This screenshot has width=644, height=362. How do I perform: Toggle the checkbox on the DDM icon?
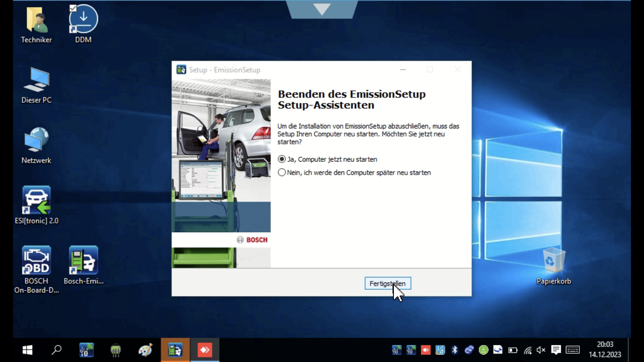(73, 8)
